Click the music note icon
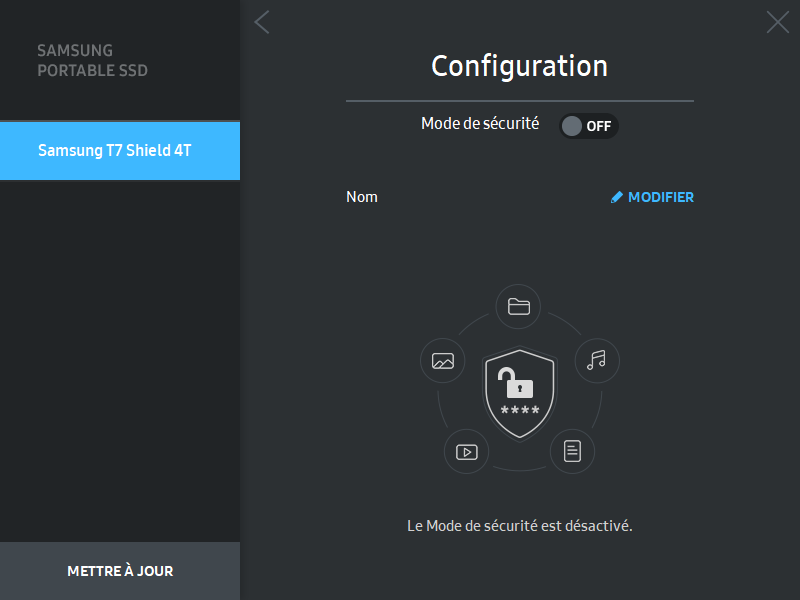Screen dimensions: 800x600 pos(597,360)
